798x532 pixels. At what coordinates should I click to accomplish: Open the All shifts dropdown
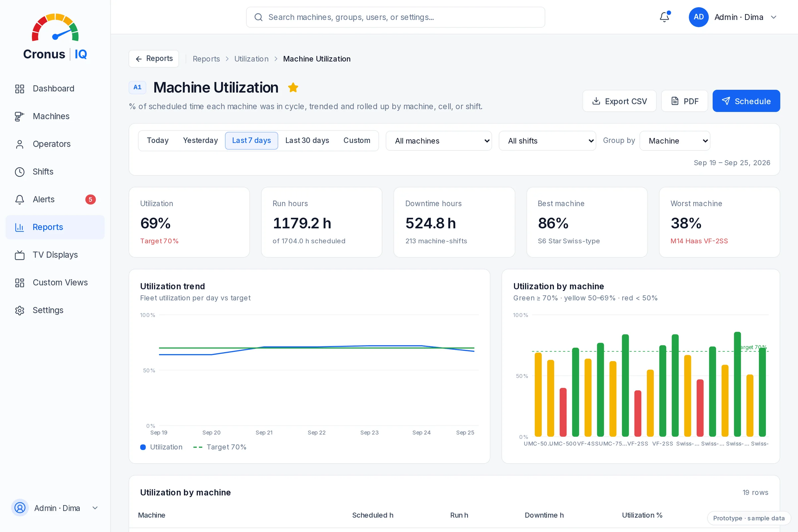547,141
